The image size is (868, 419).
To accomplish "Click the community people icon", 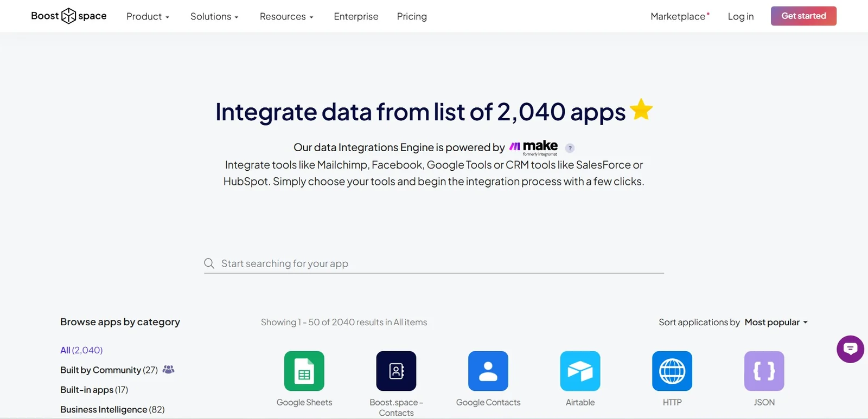I will coord(169,369).
